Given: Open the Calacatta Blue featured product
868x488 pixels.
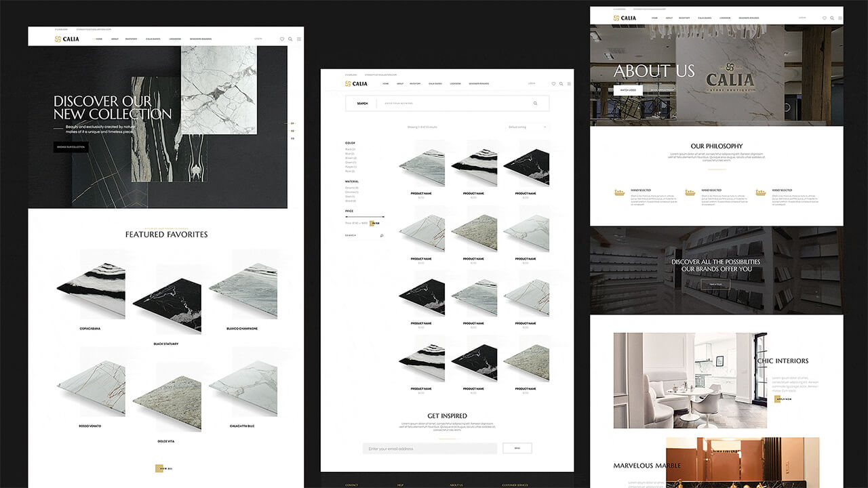Looking at the screenshot, I should (242, 388).
